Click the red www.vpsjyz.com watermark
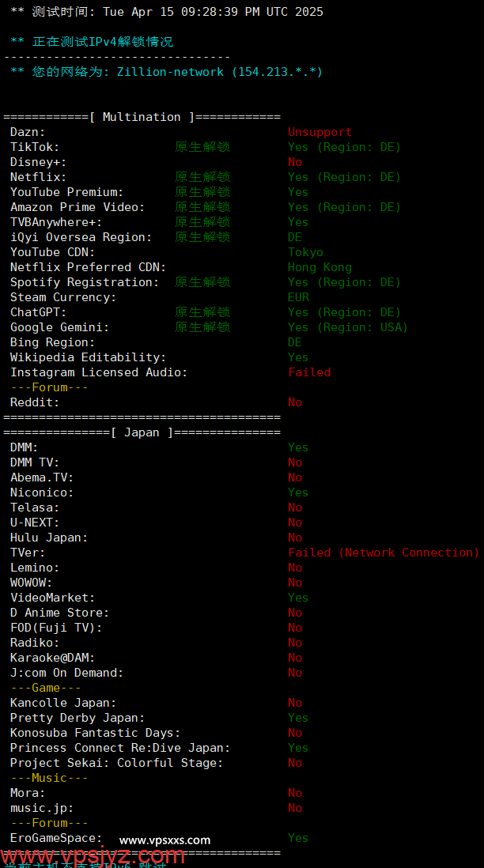The height and width of the screenshot is (868, 484). click(x=93, y=855)
